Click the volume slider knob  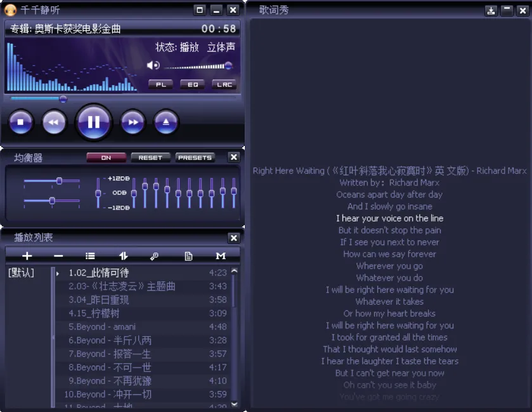pos(228,65)
